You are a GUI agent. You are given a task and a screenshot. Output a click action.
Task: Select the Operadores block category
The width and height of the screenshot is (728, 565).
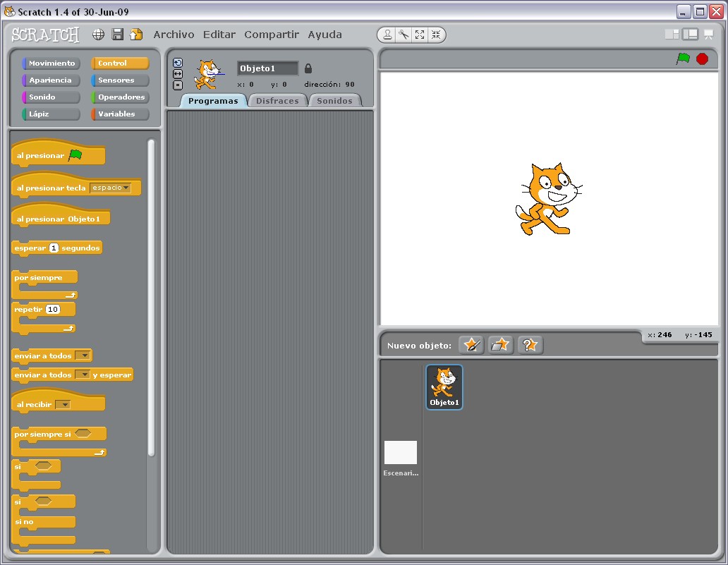[120, 97]
